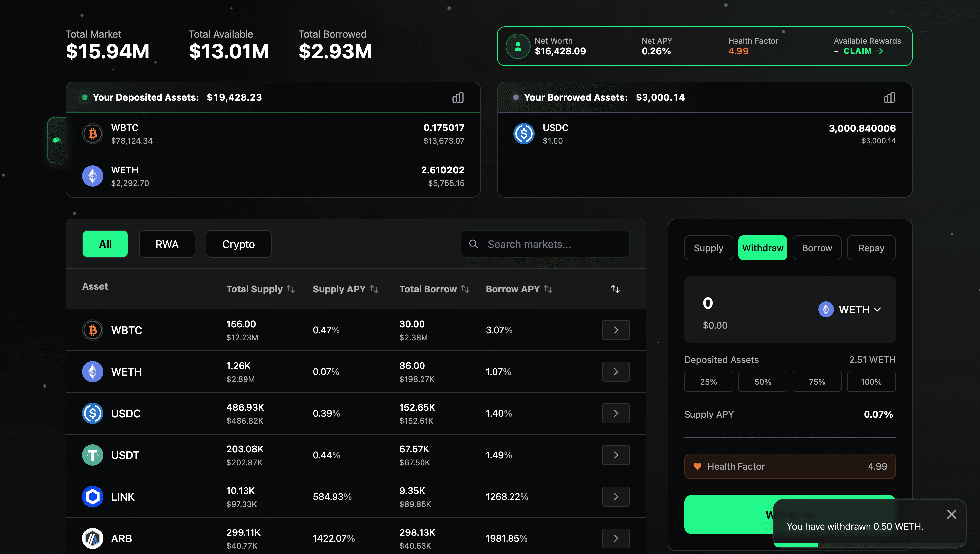This screenshot has height=554, width=980.
Task: Open the deposited assets chart view
Action: coord(458,97)
